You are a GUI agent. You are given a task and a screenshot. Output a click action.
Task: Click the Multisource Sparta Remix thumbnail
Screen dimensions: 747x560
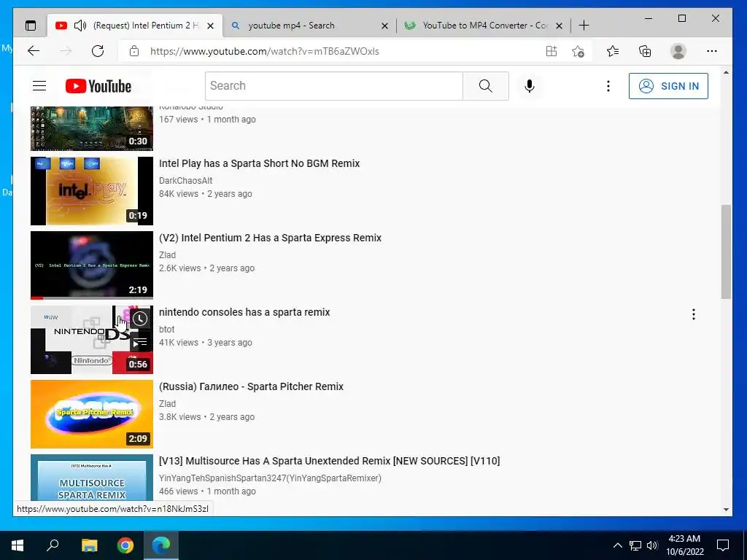(x=92, y=478)
